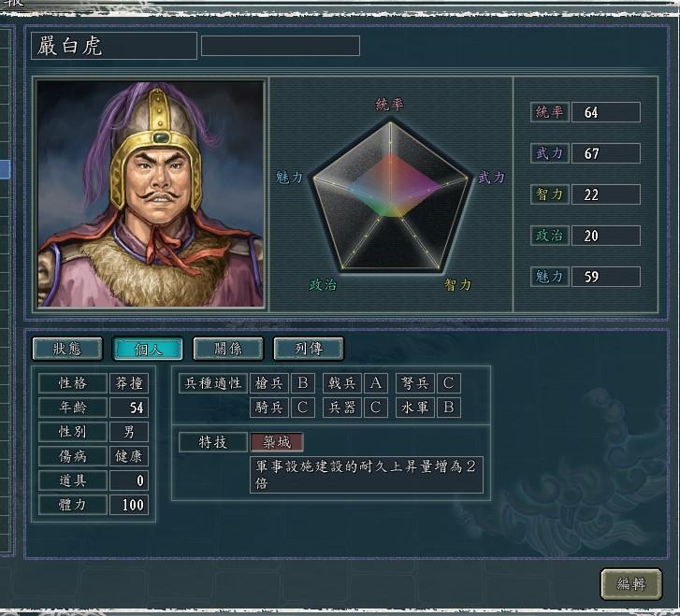
Task: Click the 編輯 edit button
Action: [631, 584]
